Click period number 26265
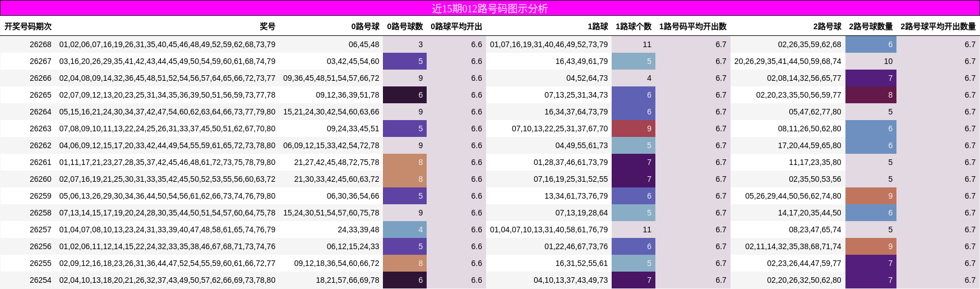Viewport: 980px width, 289px height. (x=40, y=95)
